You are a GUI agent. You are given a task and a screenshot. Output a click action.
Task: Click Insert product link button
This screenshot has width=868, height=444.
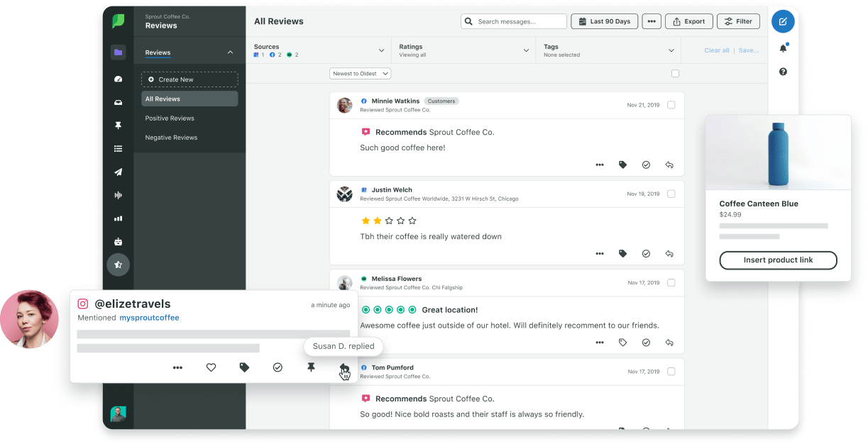[778, 260]
